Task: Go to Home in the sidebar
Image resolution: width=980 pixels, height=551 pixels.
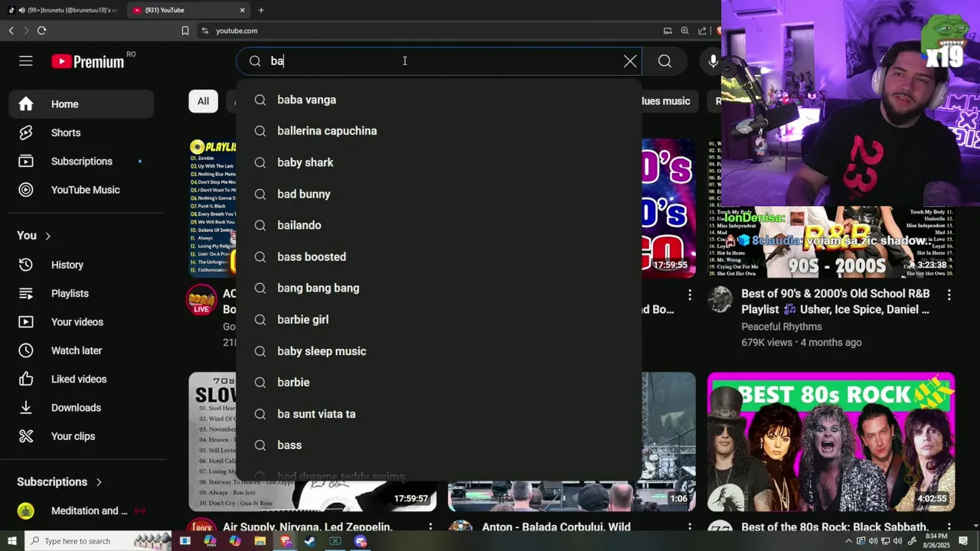Action: pos(81,104)
